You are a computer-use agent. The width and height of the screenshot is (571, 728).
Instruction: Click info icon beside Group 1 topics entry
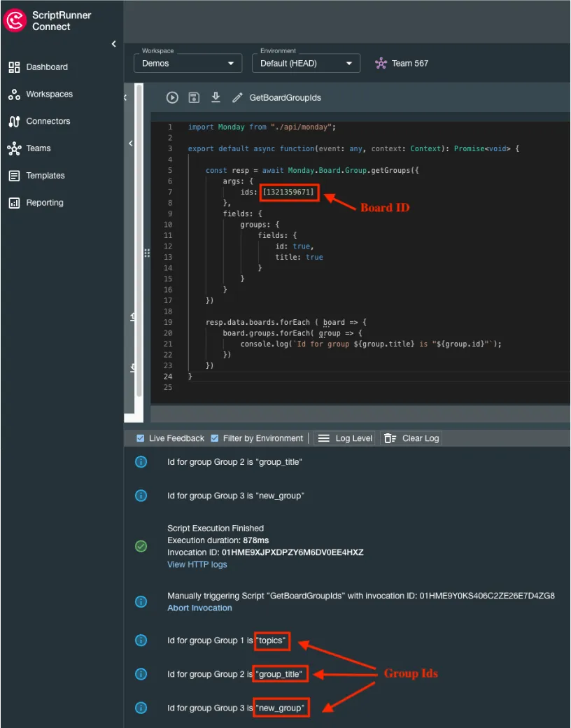tap(141, 640)
